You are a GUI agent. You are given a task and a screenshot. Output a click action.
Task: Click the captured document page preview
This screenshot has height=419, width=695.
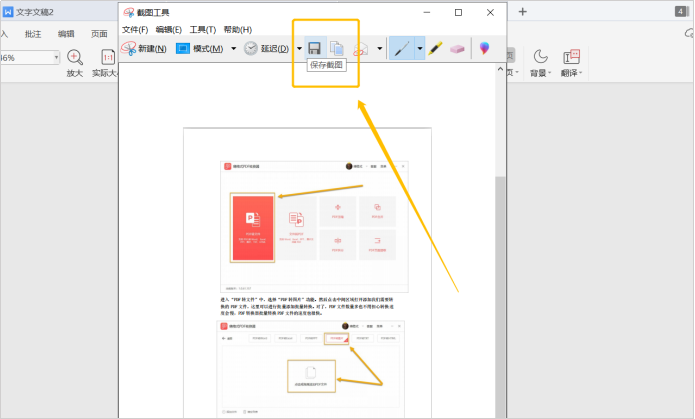(307, 272)
